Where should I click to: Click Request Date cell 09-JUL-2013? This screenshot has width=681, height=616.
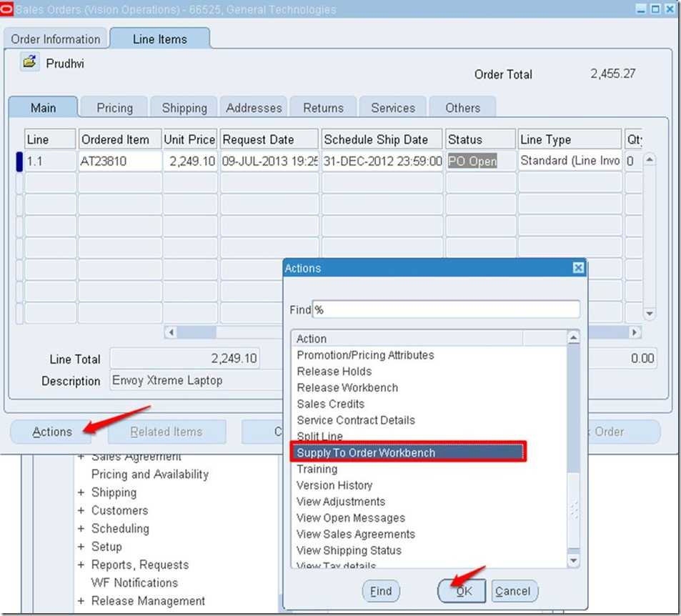269,162
